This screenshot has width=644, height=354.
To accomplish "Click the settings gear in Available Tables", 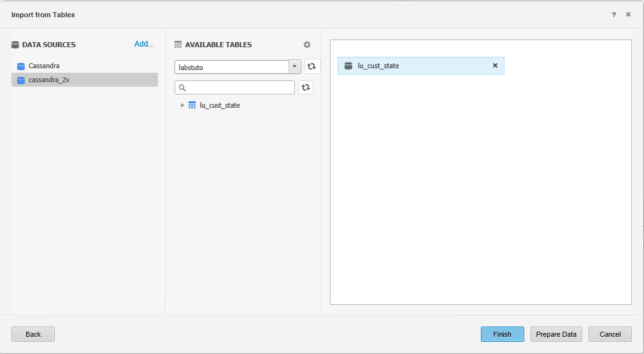I will (307, 45).
